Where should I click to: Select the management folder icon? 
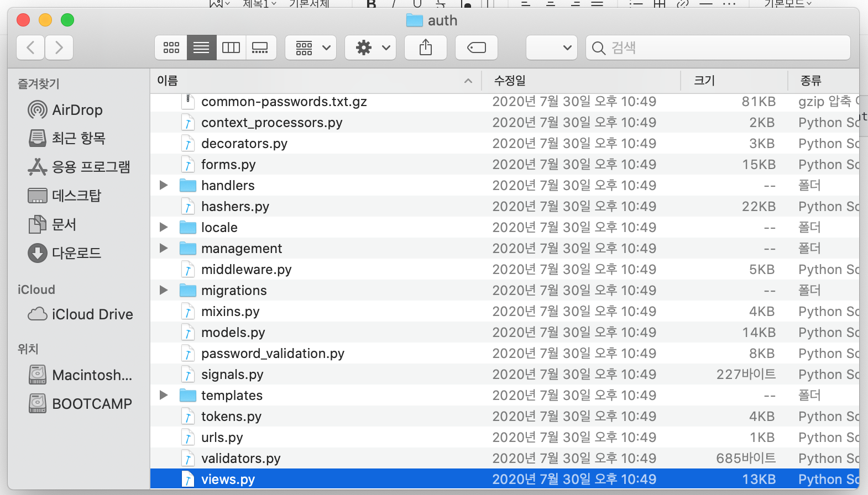pyautogui.click(x=188, y=249)
